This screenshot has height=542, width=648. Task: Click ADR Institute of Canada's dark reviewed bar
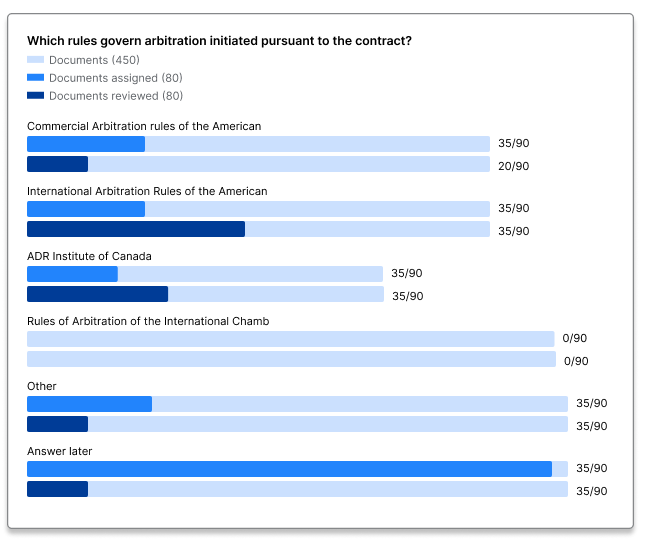pos(97,295)
